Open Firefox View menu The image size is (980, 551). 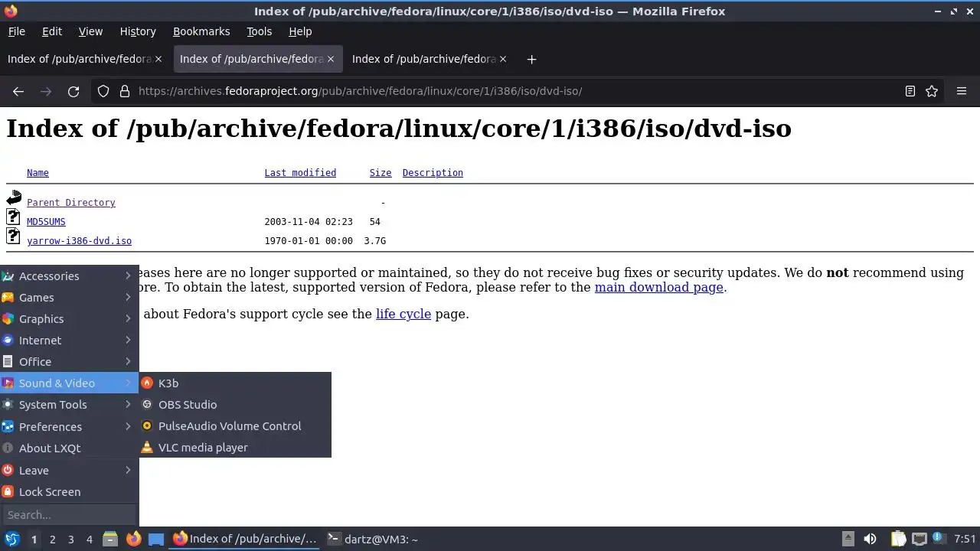click(x=90, y=31)
